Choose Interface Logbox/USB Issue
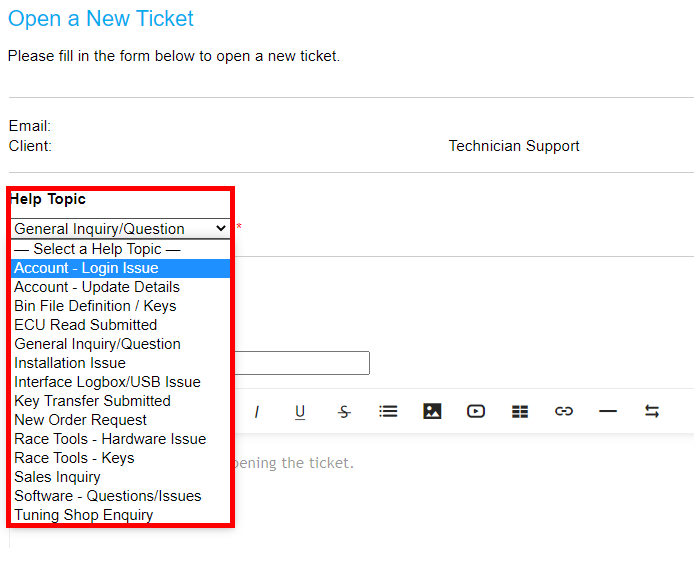 click(120, 382)
